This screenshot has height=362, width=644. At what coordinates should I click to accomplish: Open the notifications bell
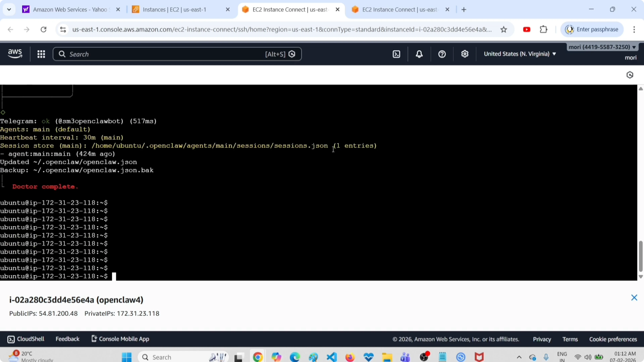click(419, 54)
